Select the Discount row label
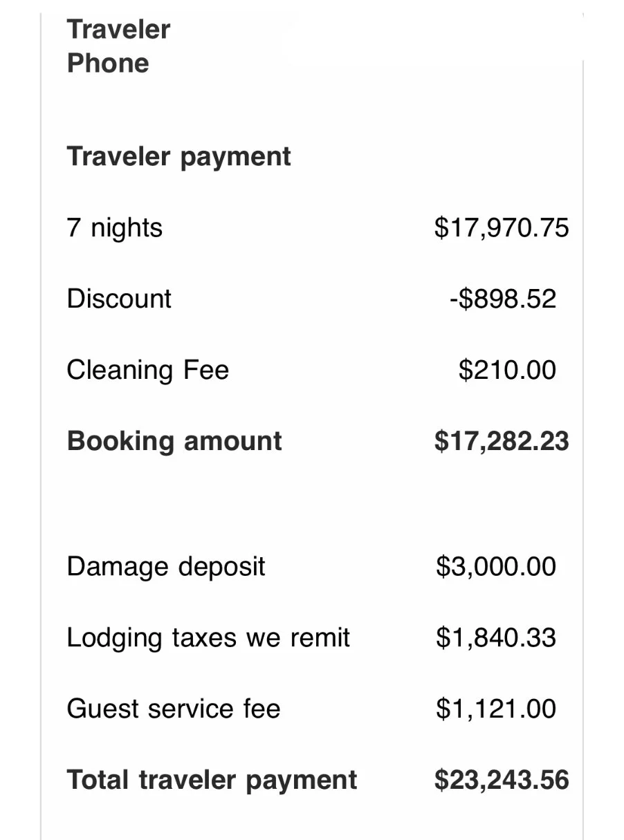The width and height of the screenshot is (624, 840). pos(119,299)
